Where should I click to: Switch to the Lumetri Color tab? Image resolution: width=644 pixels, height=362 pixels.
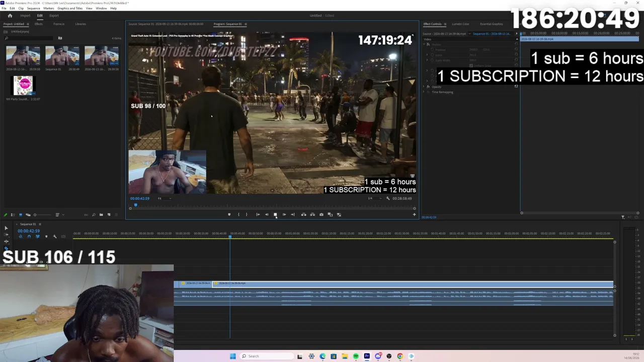click(460, 24)
